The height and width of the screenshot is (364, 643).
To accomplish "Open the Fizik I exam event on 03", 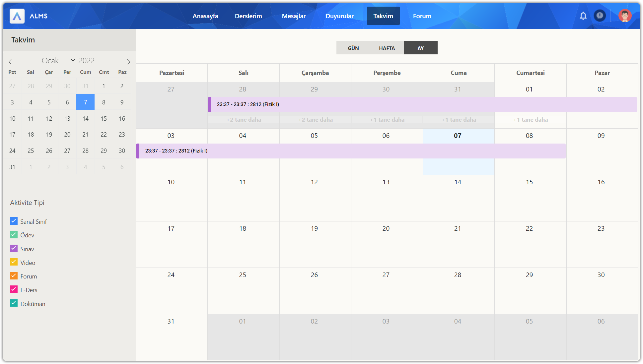I will point(176,151).
